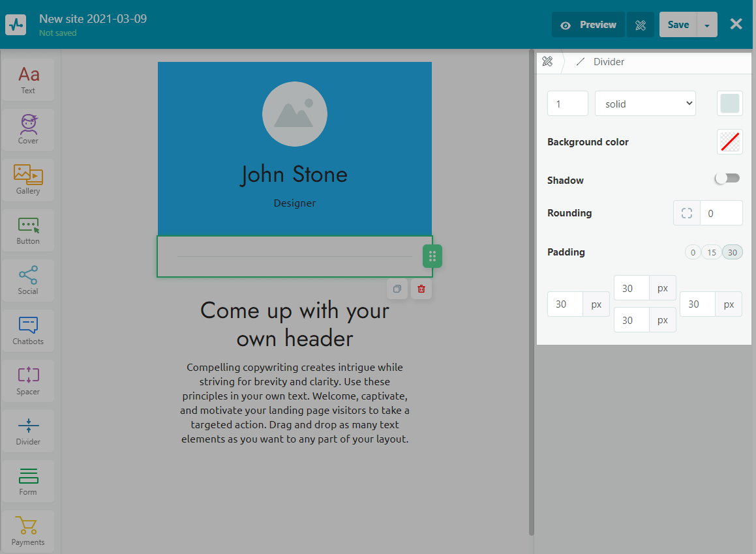Click the site name 'New site 2021-03-09'

[x=93, y=19]
